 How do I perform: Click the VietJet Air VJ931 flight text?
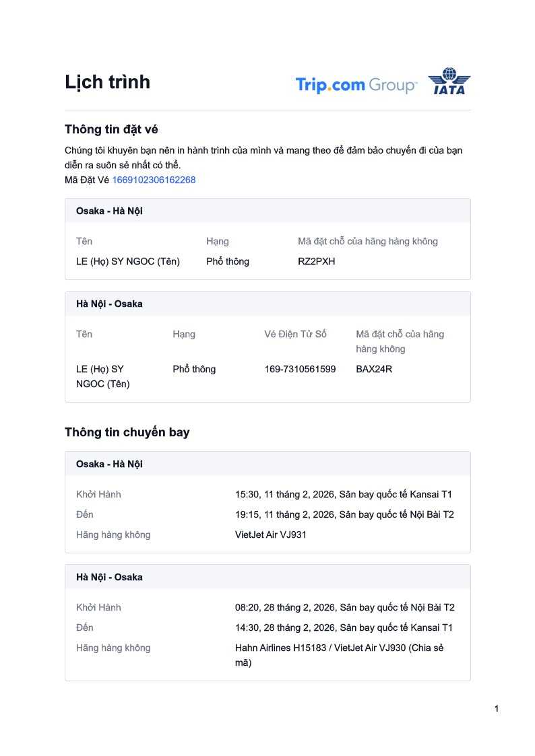tap(271, 535)
